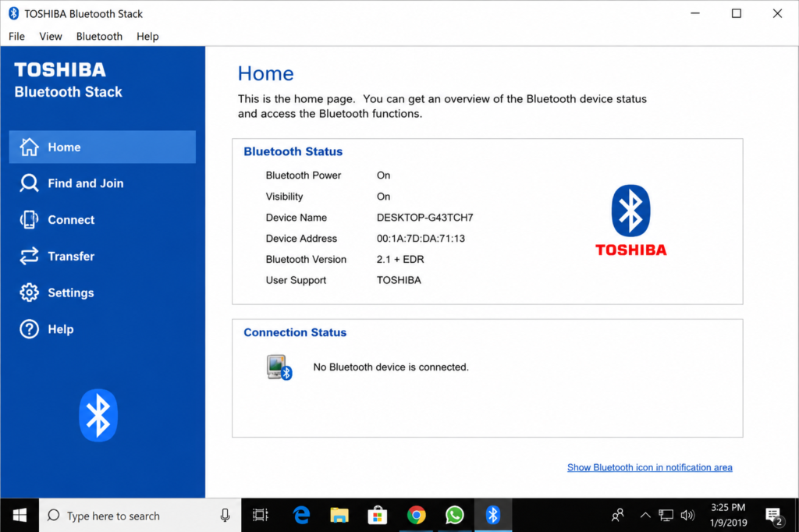This screenshot has width=799, height=532.
Task: Click the Find and Join magnifier icon
Action: point(29,183)
